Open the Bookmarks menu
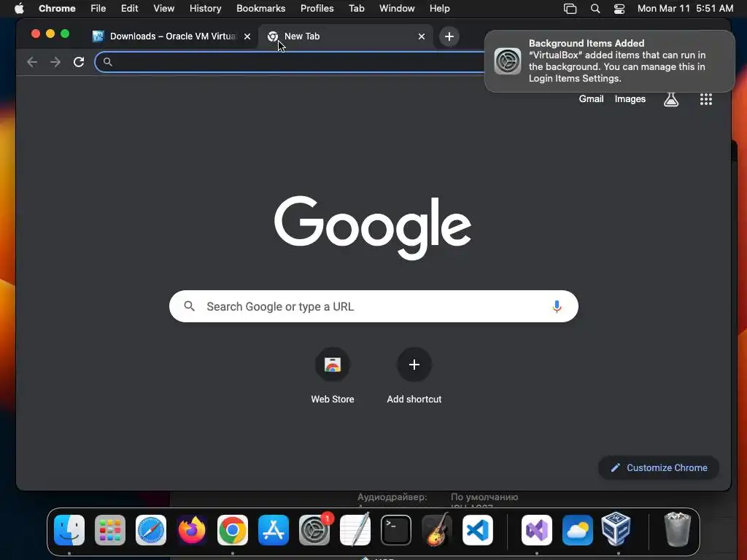Viewport: 747px width, 560px height. [260, 9]
